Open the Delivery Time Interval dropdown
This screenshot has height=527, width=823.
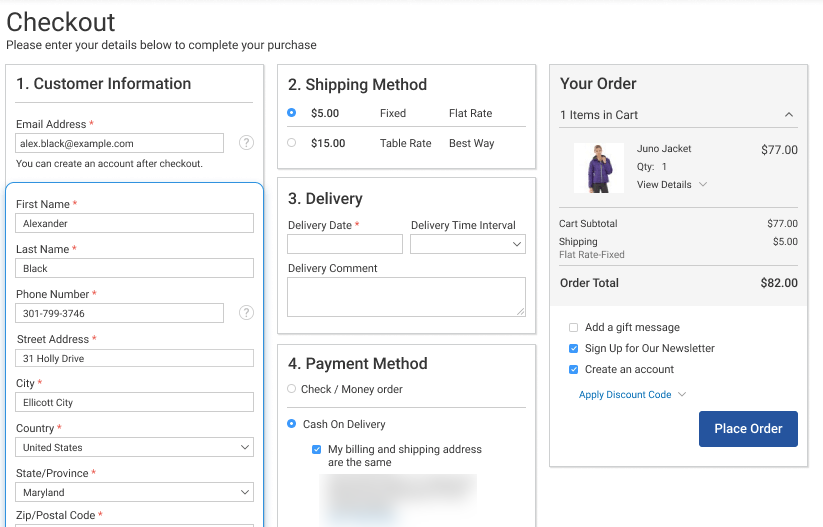(468, 244)
